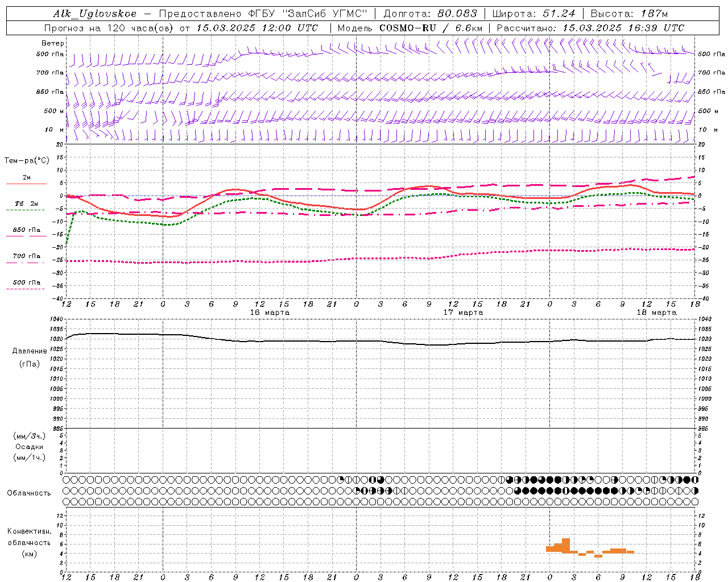The height and width of the screenshot is (582, 728).
Task: Select the 'Высота: 187м' header entry
Action: click(629, 14)
